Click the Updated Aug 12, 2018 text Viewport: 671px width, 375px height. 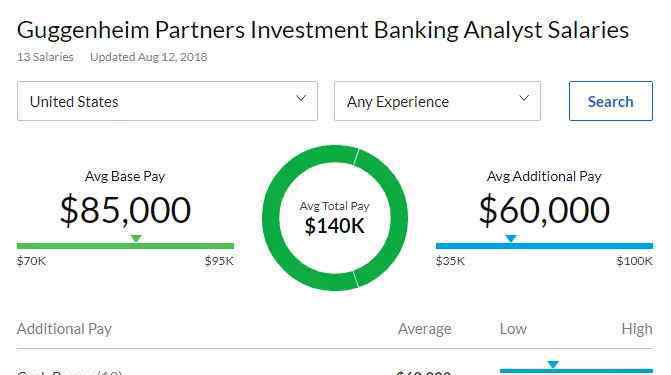148,57
